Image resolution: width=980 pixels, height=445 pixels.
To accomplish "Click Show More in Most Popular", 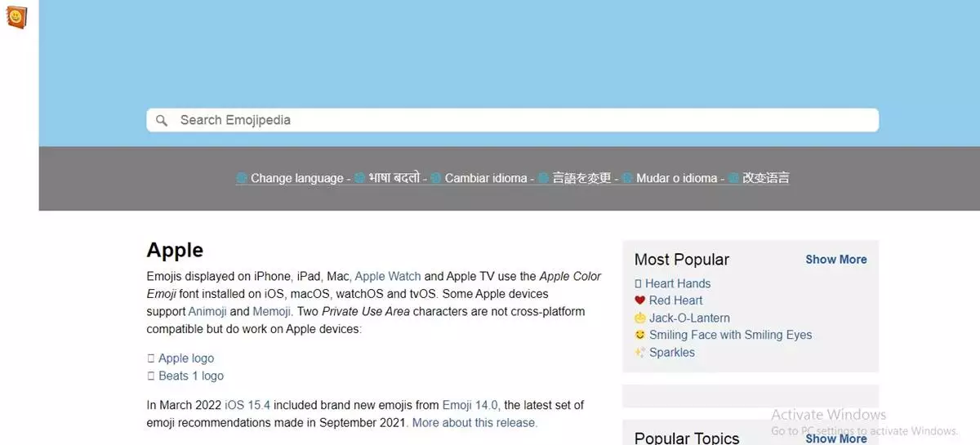I will pyautogui.click(x=836, y=259).
